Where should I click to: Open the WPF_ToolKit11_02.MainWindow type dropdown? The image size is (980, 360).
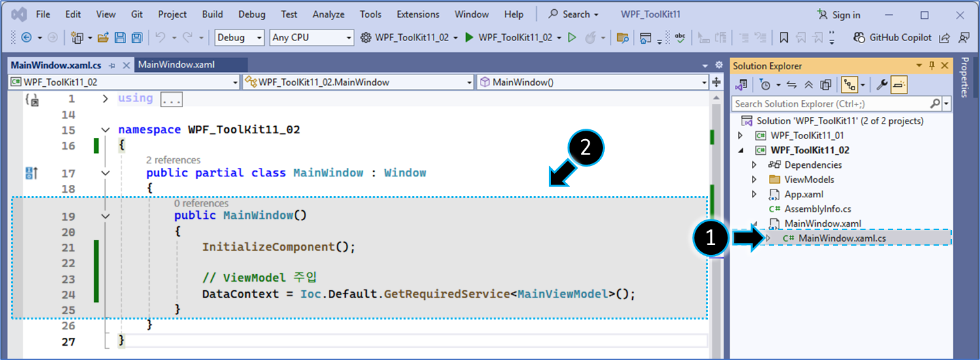coord(358,82)
